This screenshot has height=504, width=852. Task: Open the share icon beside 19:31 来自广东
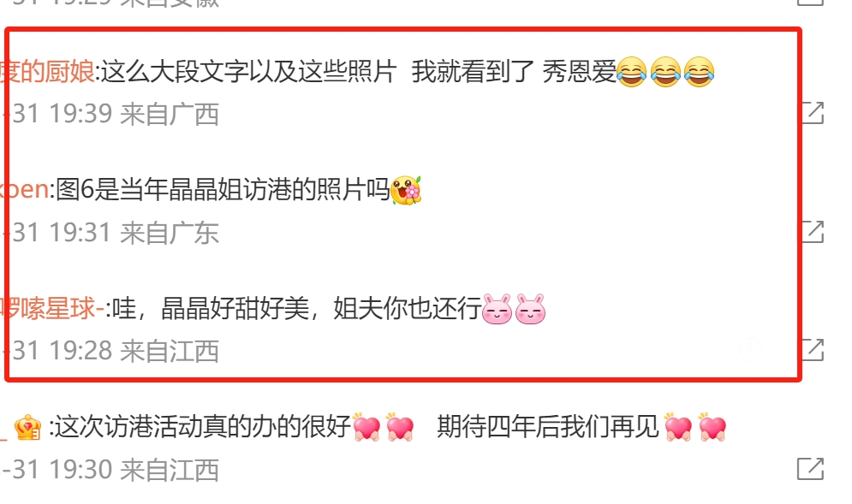click(x=813, y=231)
